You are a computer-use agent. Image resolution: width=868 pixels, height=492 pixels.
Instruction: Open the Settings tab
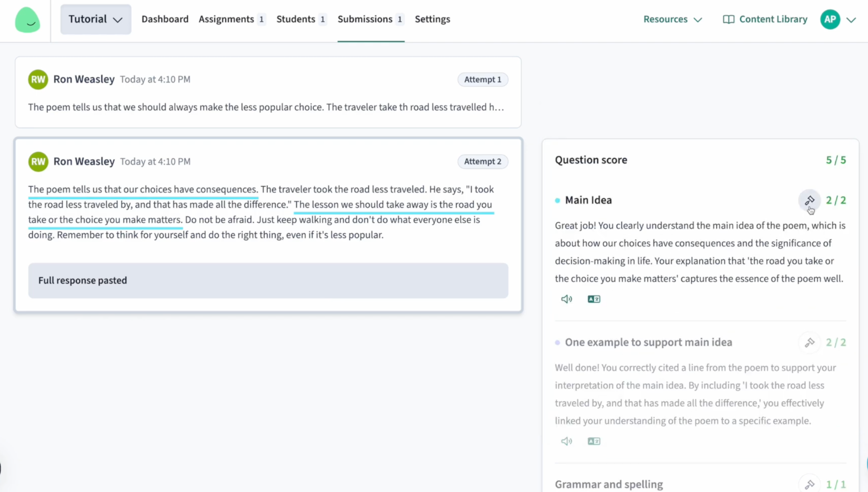(432, 19)
